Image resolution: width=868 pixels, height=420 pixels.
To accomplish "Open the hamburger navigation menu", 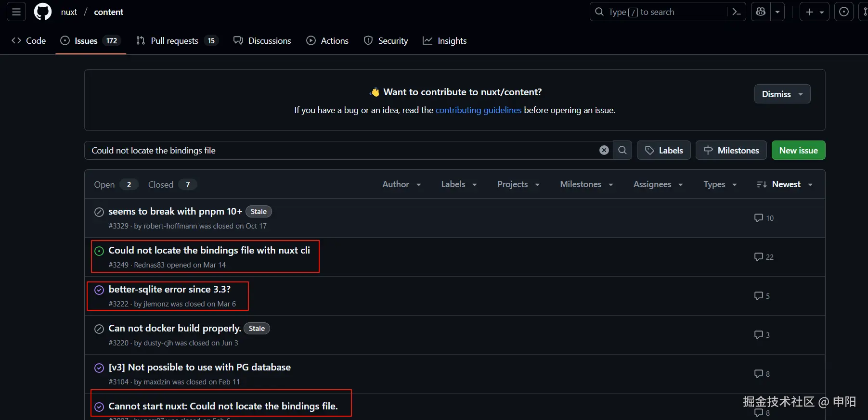I will [x=16, y=12].
